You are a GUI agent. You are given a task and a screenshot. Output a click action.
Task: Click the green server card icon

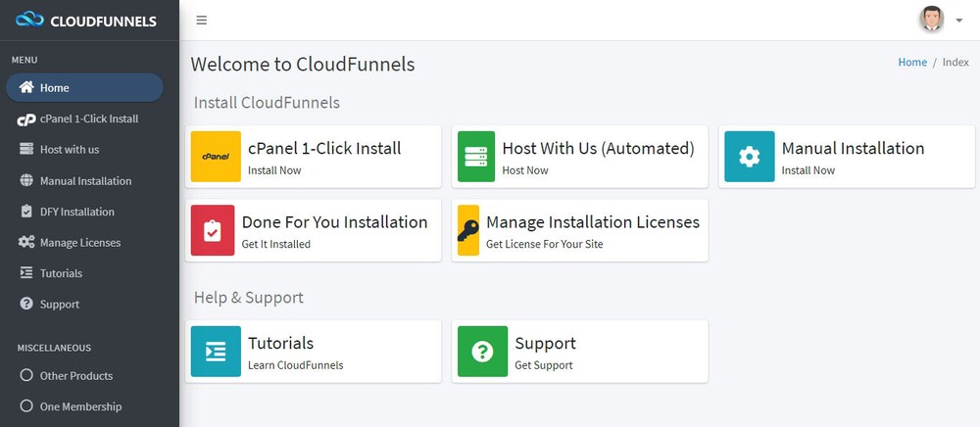tap(476, 157)
